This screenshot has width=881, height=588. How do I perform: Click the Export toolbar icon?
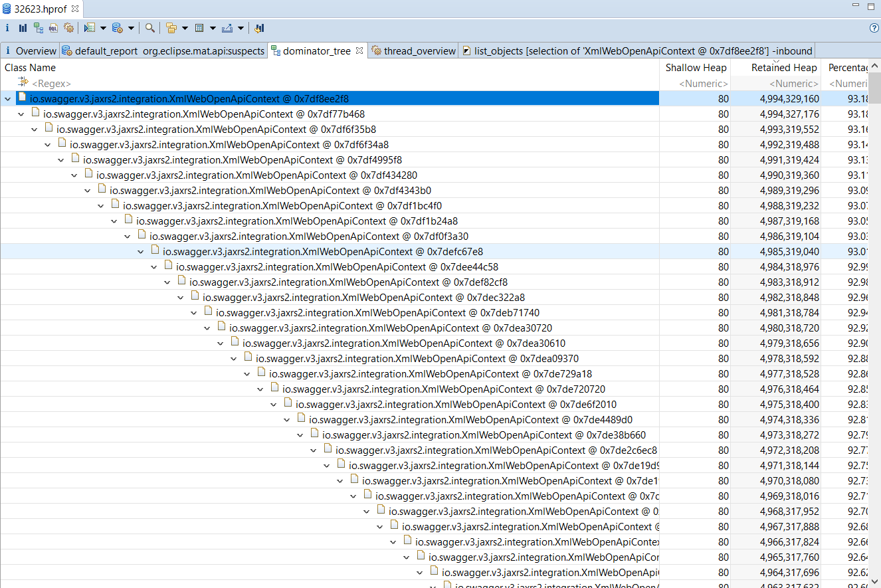[x=227, y=27]
